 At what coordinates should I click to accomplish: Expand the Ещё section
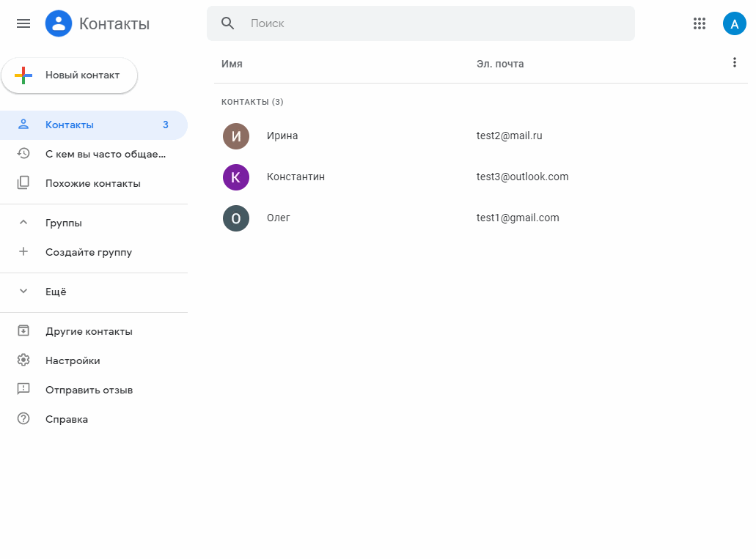(23, 291)
